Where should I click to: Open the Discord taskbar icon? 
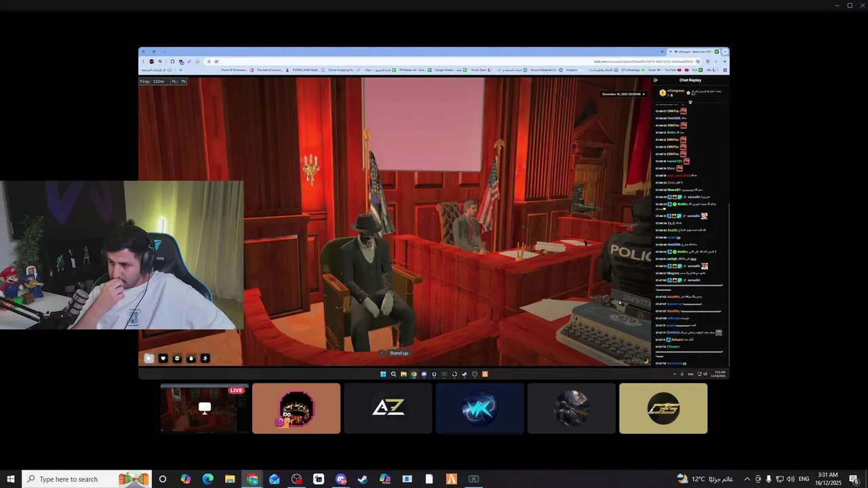(340, 479)
